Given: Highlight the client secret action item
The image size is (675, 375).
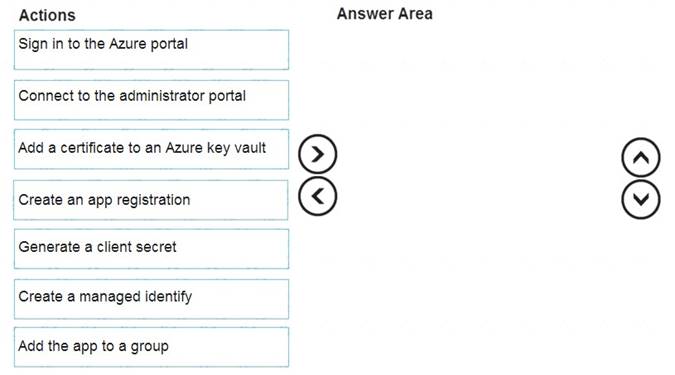Looking at the screenshot, I should click(151, 249).
